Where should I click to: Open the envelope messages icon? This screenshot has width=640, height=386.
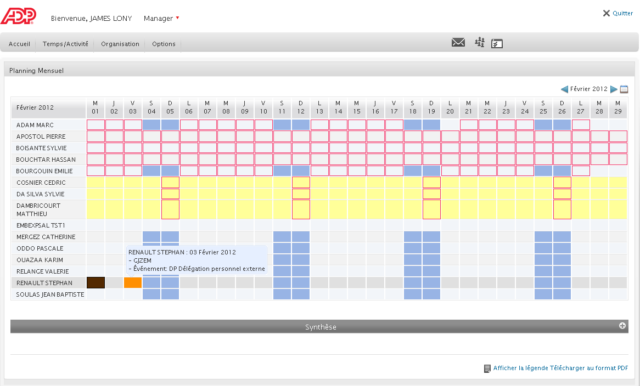coord(458,42)
